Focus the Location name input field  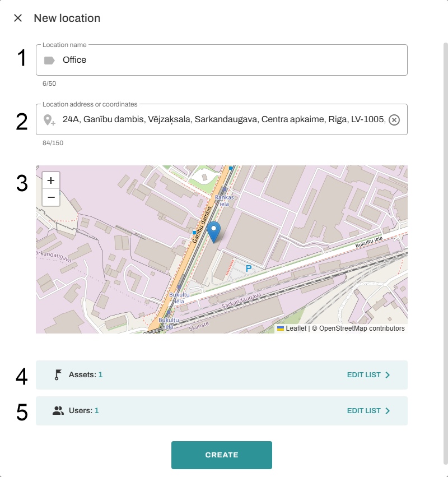224,60
